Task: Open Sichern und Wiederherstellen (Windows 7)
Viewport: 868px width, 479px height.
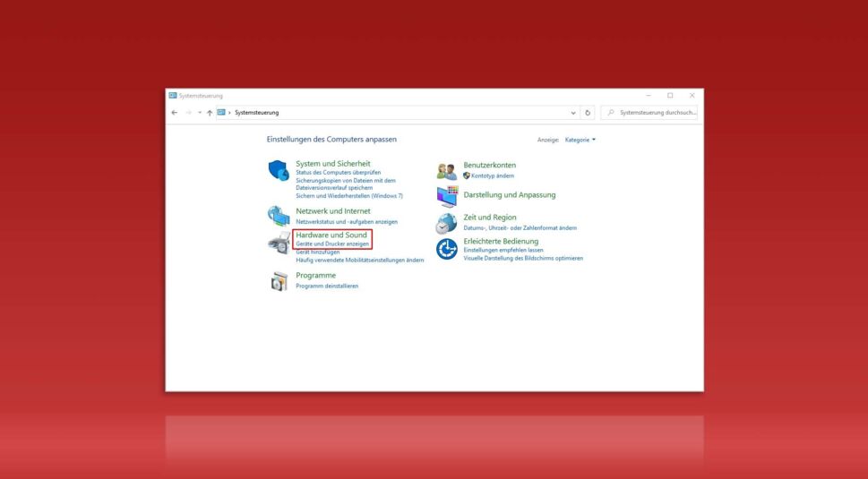Action: 349,196
